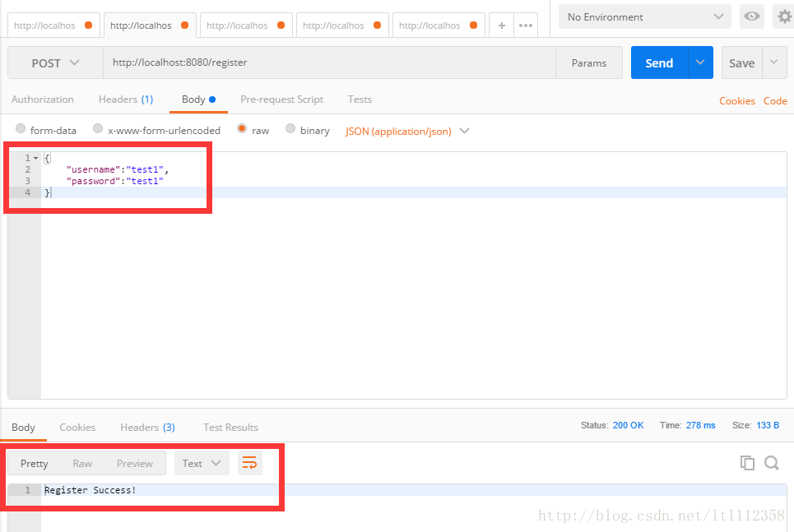Image resolution: width=794 pixels, height=532 pixels.
Task: Search the response body magnifier icon
Action: (771, 463)
